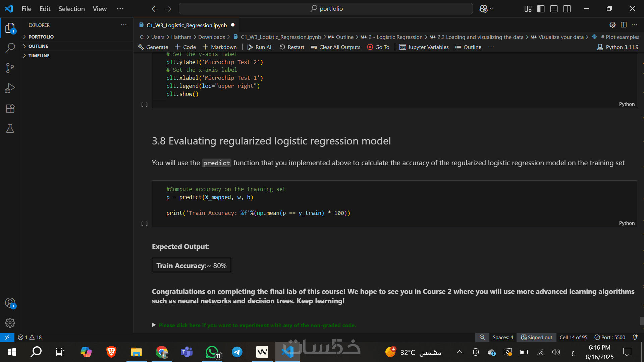Open the Run and Debug view
This screenshot has width=644, height=362.
(10, 88)
